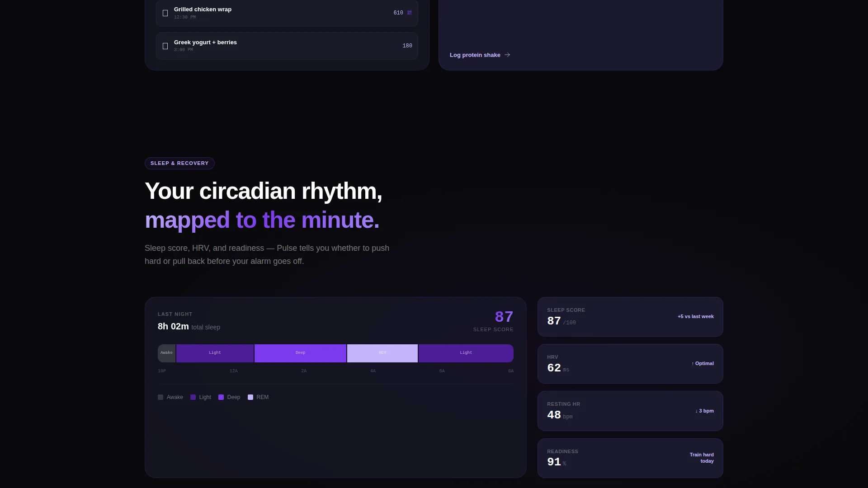Image resolution: width=868 pixels, height=488 pixels.
Task: Open the HRV 62 ms card
Action: pos(630,364)
